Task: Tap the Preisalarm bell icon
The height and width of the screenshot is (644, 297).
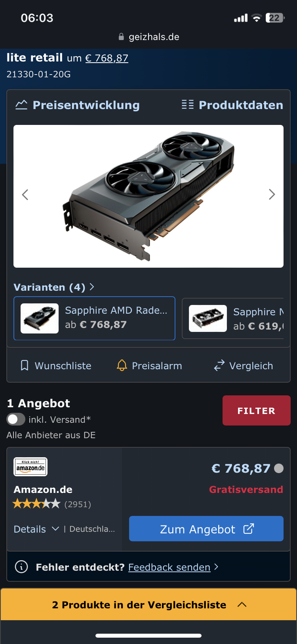Action: click(x=122, y=366)
